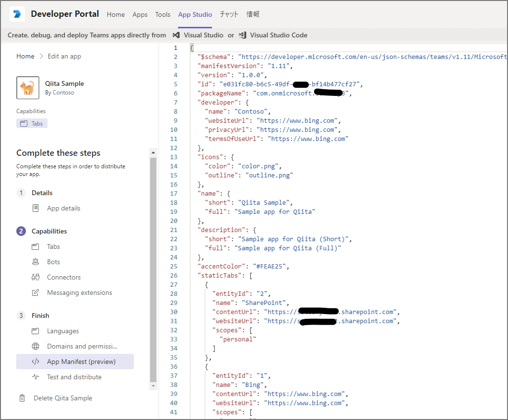The height and width of the screenshot is (420, 508).
Task: Click the Bots robot icon
Action: tap(35, 262)
